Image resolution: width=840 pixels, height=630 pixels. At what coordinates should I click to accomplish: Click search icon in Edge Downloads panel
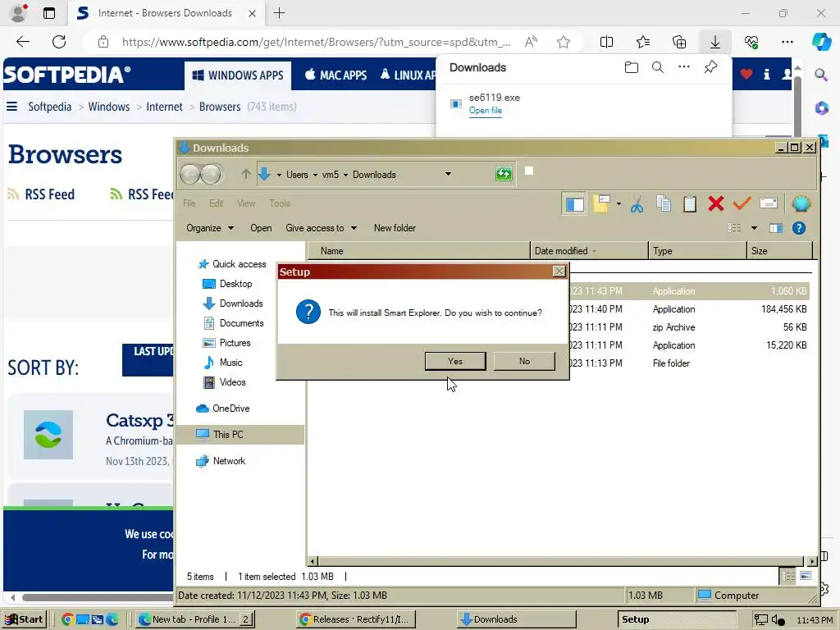(657, 67)
